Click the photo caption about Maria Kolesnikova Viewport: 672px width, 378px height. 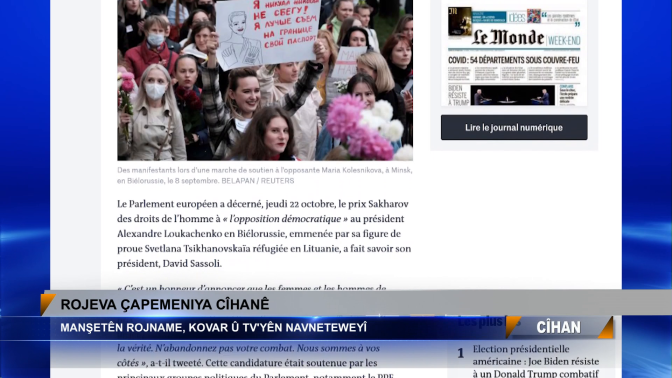[264, 175]
